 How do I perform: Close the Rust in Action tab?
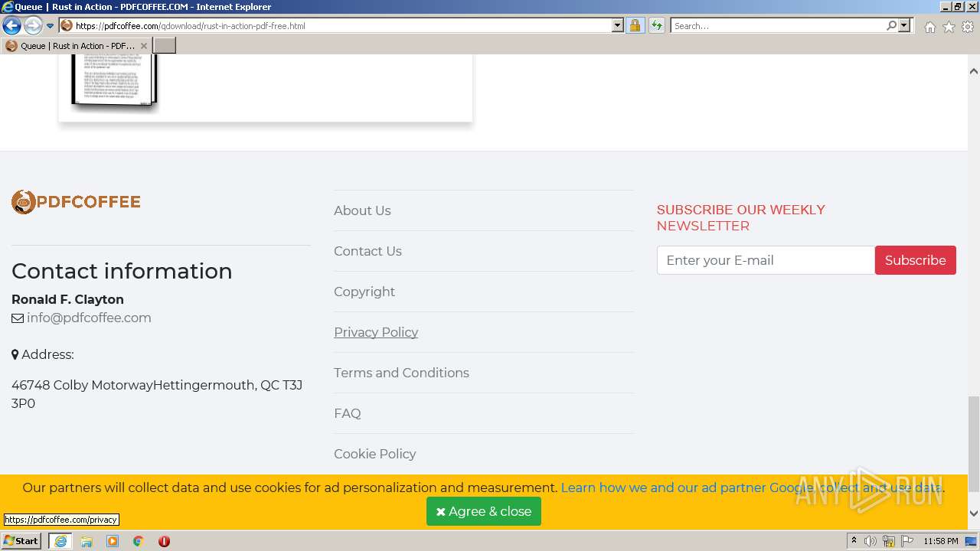144,46
